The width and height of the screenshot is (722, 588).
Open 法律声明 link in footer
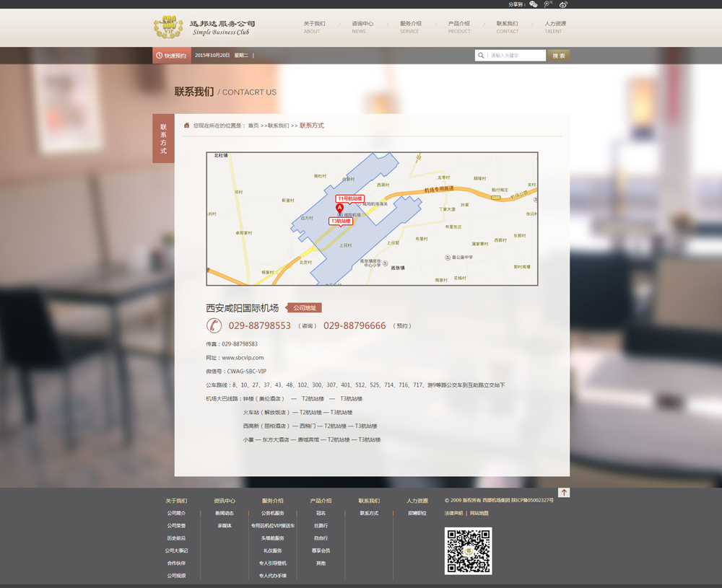[453, 513]
